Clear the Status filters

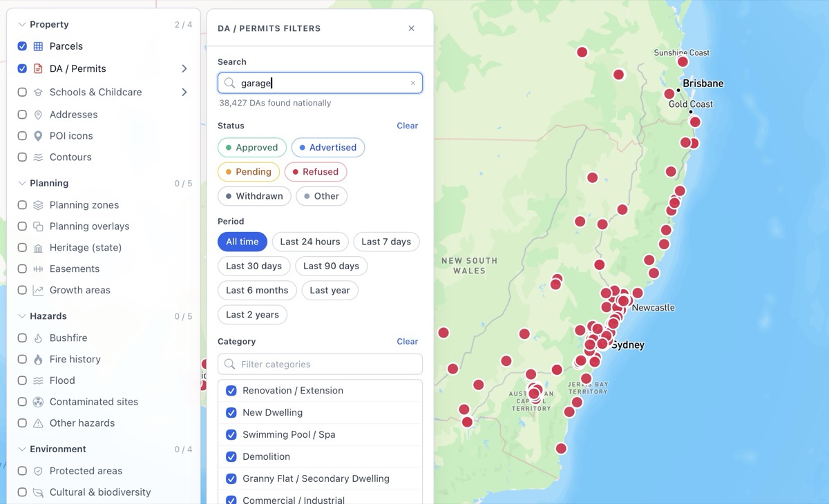[408, 126]
